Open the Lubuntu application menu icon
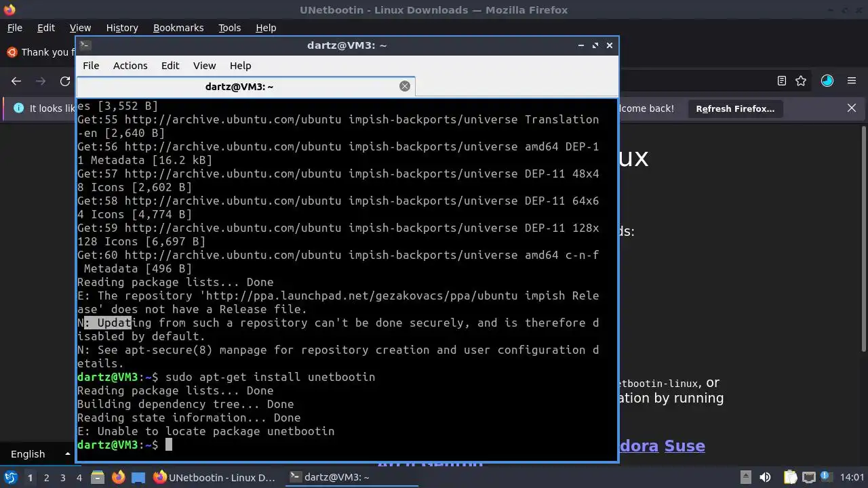This screenshot has height=488, width=868. (x=10, y=477)
